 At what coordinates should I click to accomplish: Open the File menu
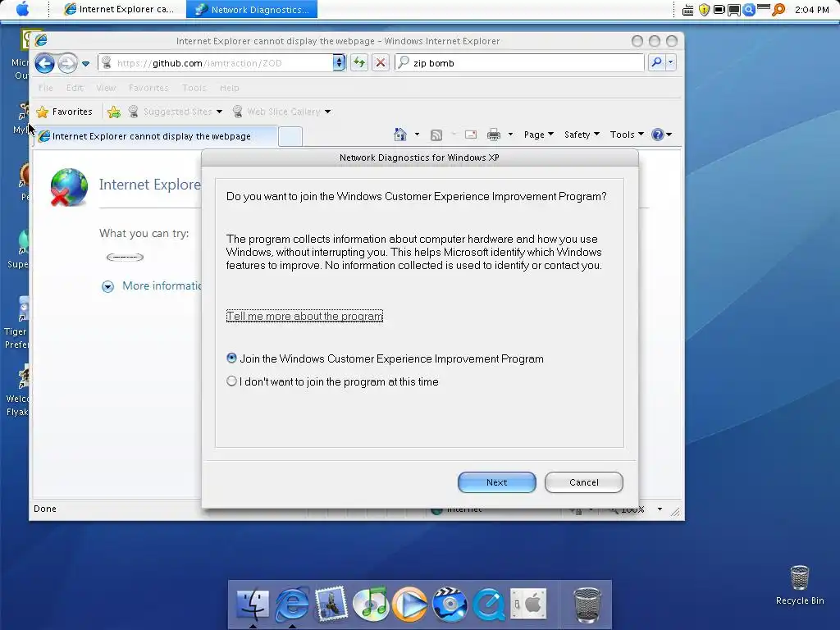coord(46,88)
